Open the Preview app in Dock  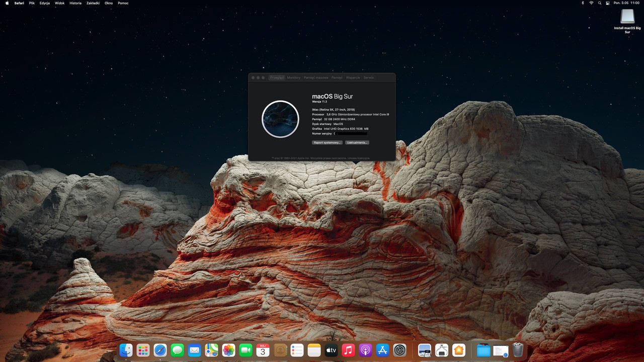(x=425, y=350)
